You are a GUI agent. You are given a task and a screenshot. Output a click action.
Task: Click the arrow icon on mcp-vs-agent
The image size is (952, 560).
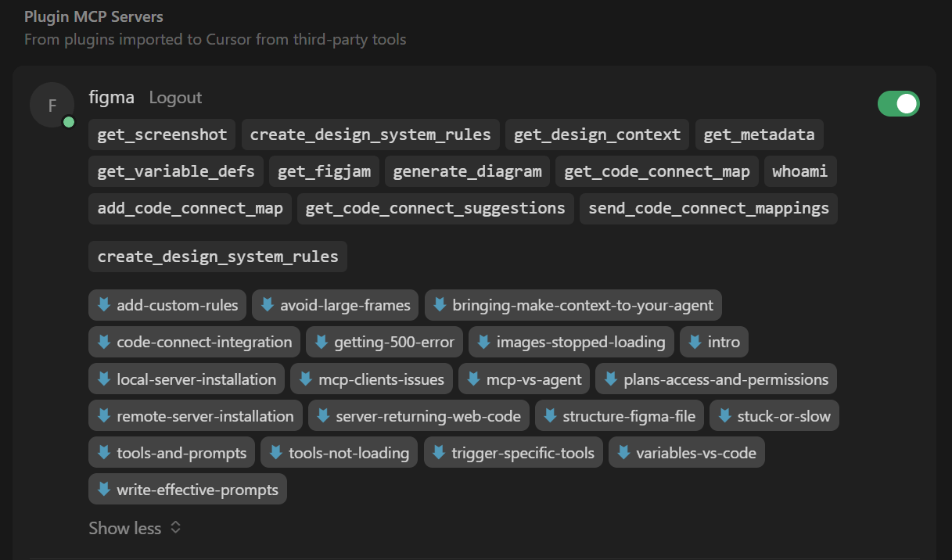473,379
